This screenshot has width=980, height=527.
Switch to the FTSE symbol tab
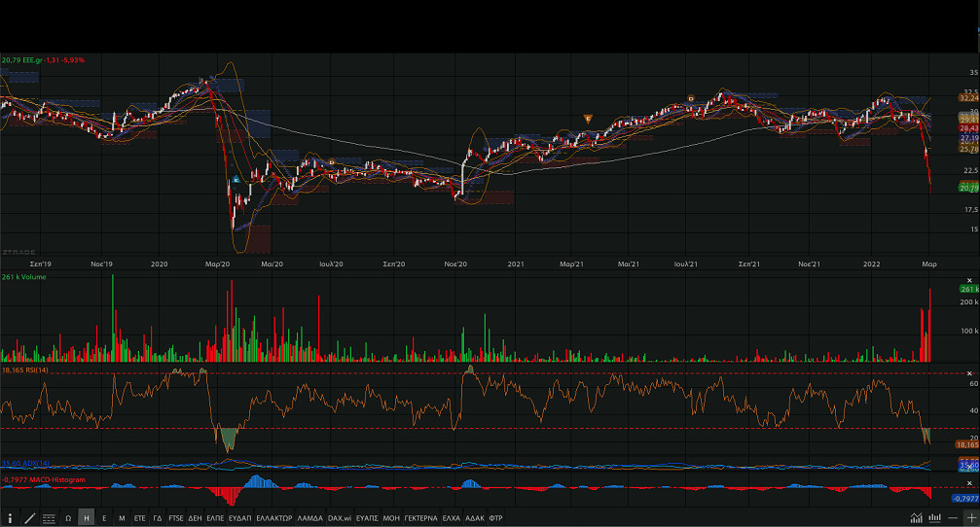(175, 518)
